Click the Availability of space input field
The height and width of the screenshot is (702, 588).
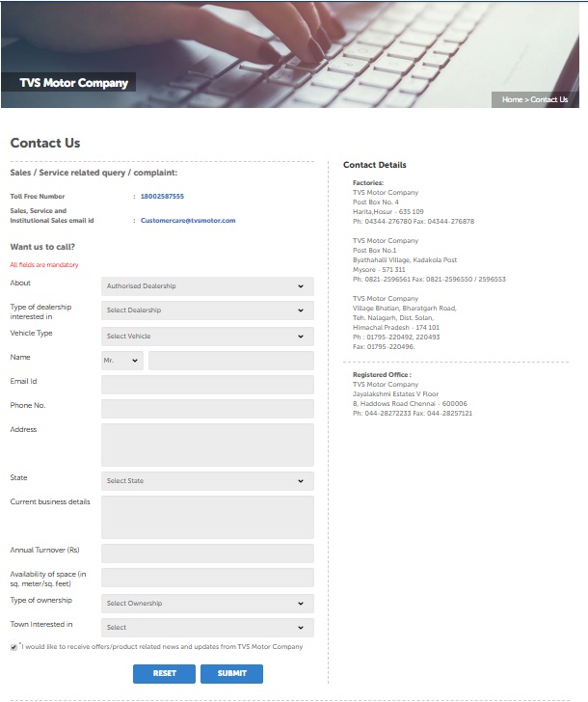[207, 578]
